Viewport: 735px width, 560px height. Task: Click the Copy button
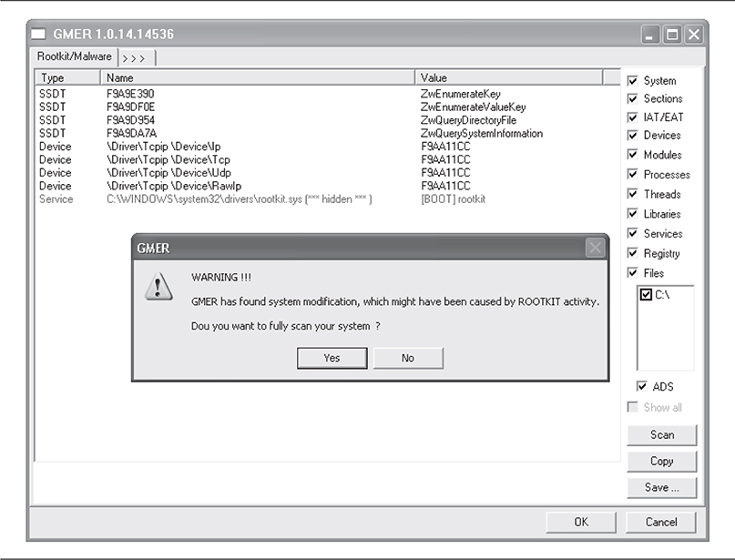[x=662, y=461]
